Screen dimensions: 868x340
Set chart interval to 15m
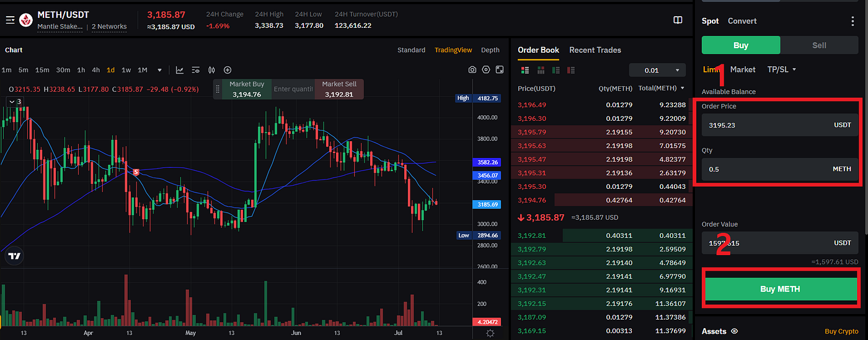coord(42,70)
